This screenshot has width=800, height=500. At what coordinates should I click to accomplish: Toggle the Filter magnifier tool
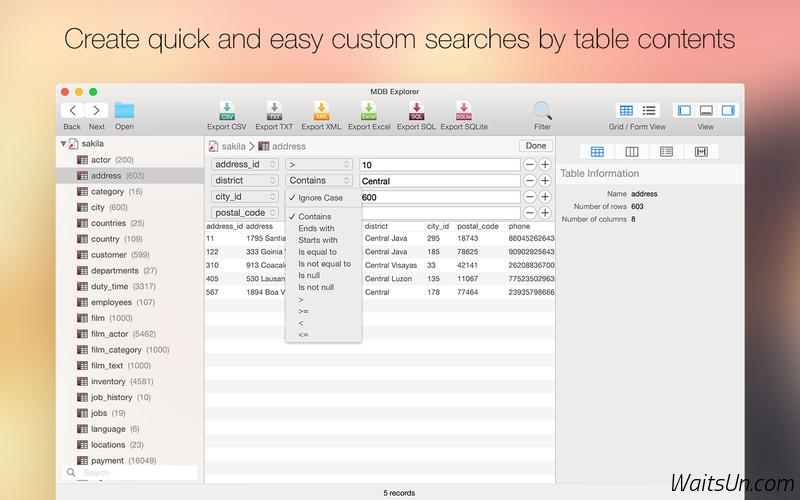pyautogui.click(x=542, y=111)
